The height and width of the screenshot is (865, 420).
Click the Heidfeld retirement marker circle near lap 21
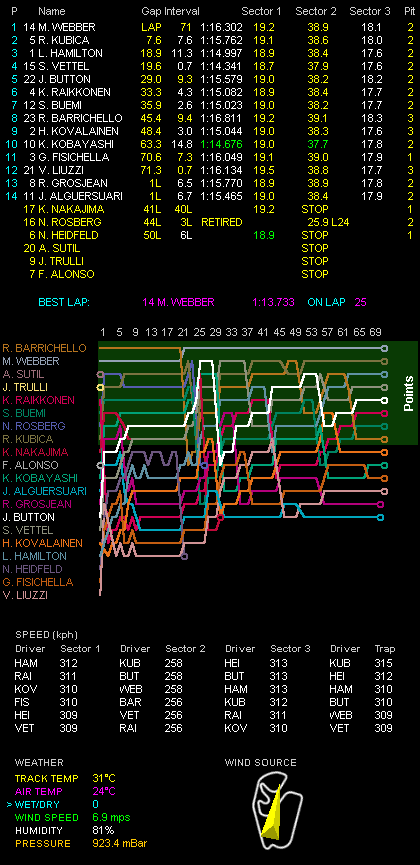184,556
